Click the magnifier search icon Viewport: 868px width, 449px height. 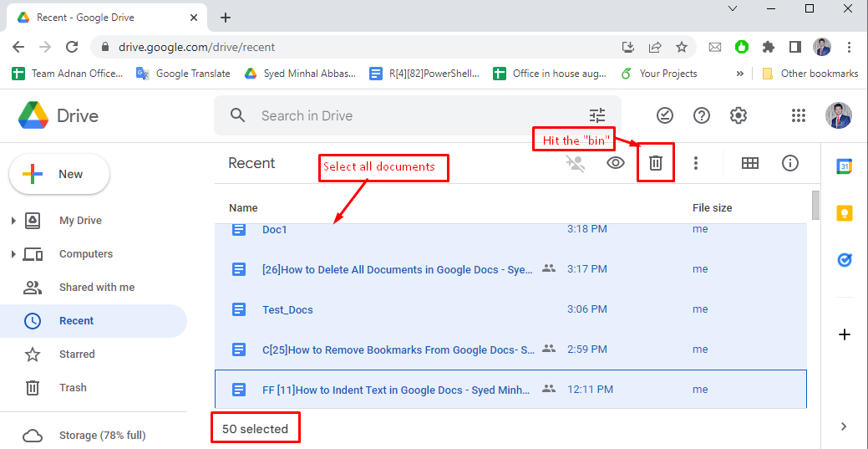(x=237, y=115)
